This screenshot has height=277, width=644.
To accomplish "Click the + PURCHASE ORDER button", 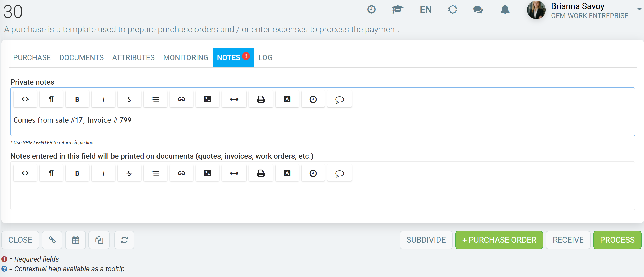I will (x=499, y=240).
